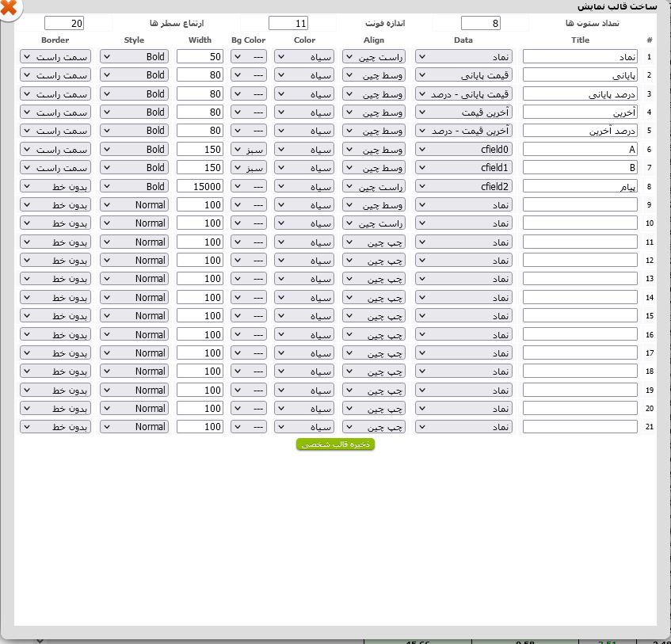Click the Title field containing B
This screenshot has width=671, height=644.
pos(580,168)
